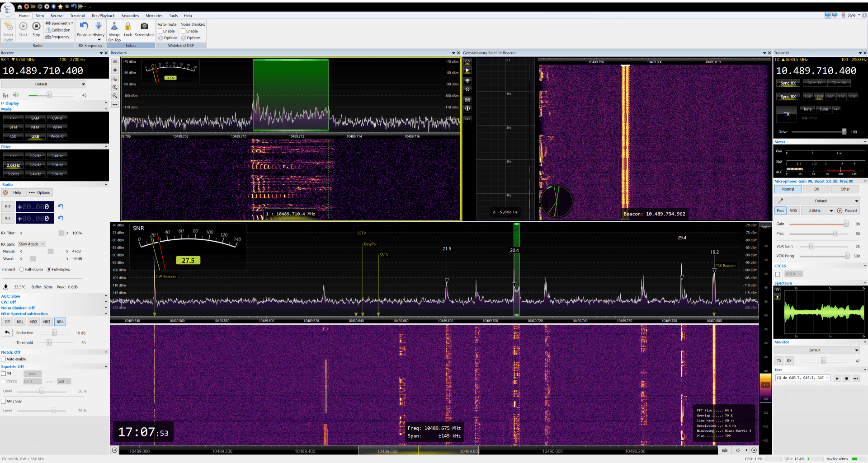Open the RX Gain Slow Attack dropdown
This screenshot has width=868, height=463.
(32, 244)
